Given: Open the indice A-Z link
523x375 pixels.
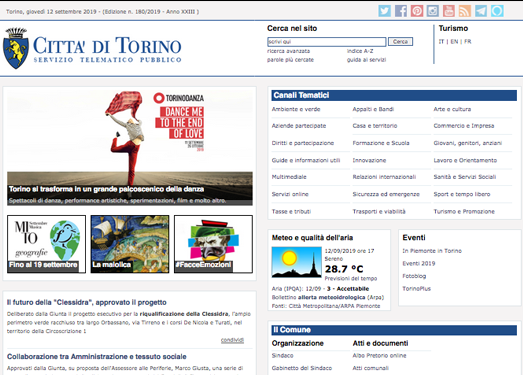Looking at the screenshot, I should [360, 51].
